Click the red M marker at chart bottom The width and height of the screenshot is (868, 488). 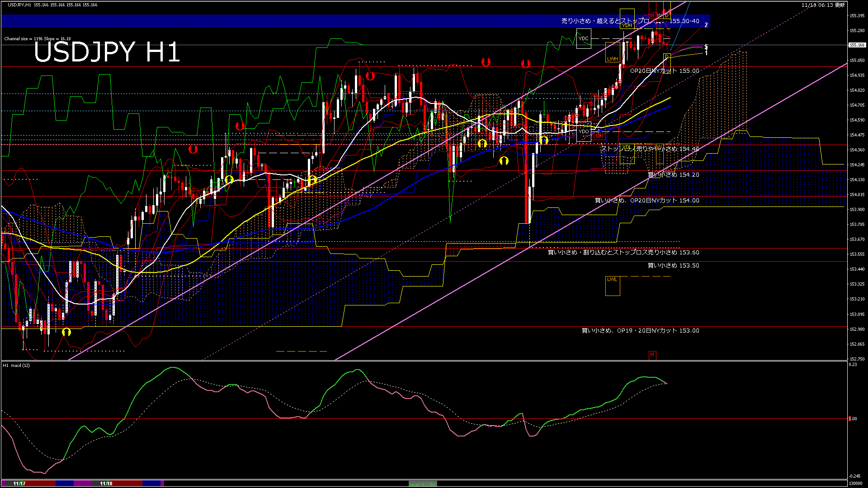[x=652, y=355]
